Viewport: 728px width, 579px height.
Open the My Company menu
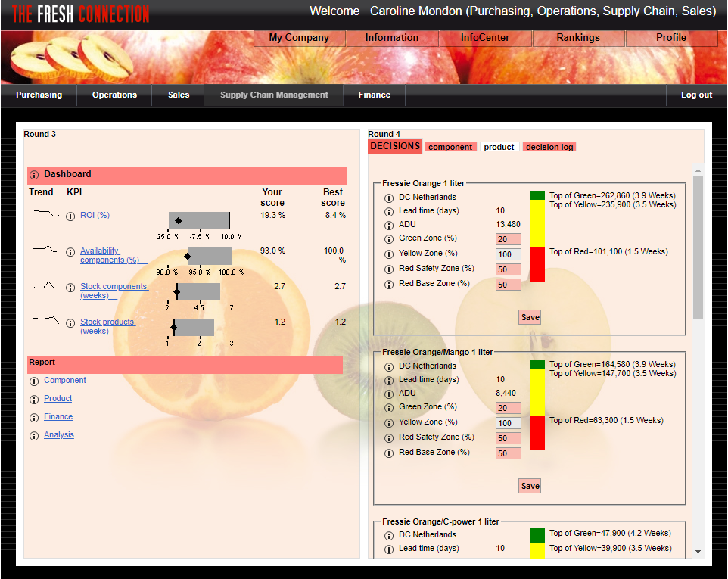click(x=299, y=38)
